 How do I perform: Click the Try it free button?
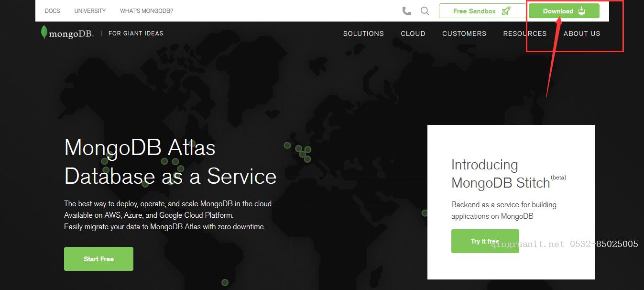485,241
